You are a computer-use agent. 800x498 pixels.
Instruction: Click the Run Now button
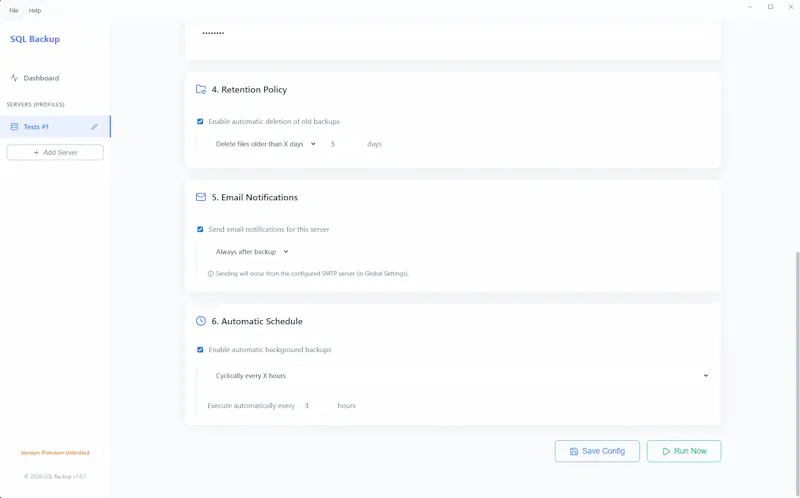684,451
